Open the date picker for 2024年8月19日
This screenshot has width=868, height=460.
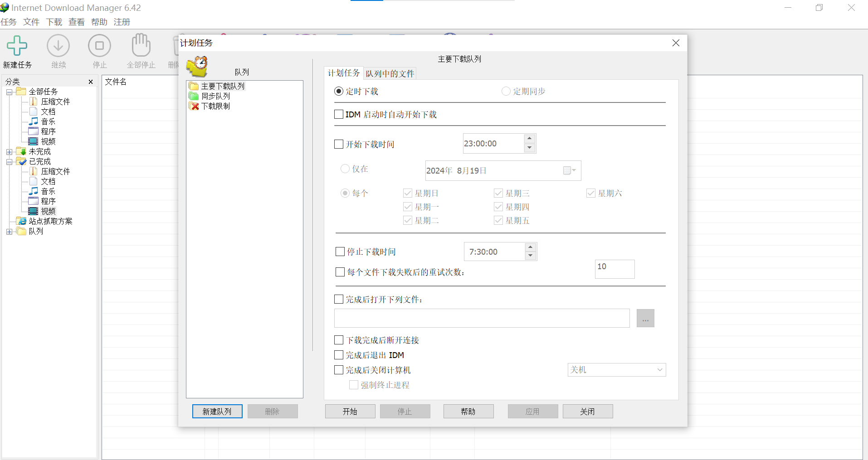click(x=569, y=170)
